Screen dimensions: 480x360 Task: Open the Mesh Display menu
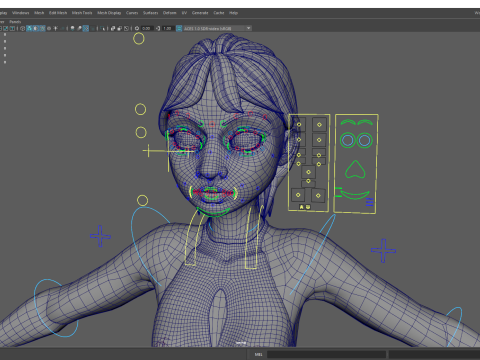[109, 13]
